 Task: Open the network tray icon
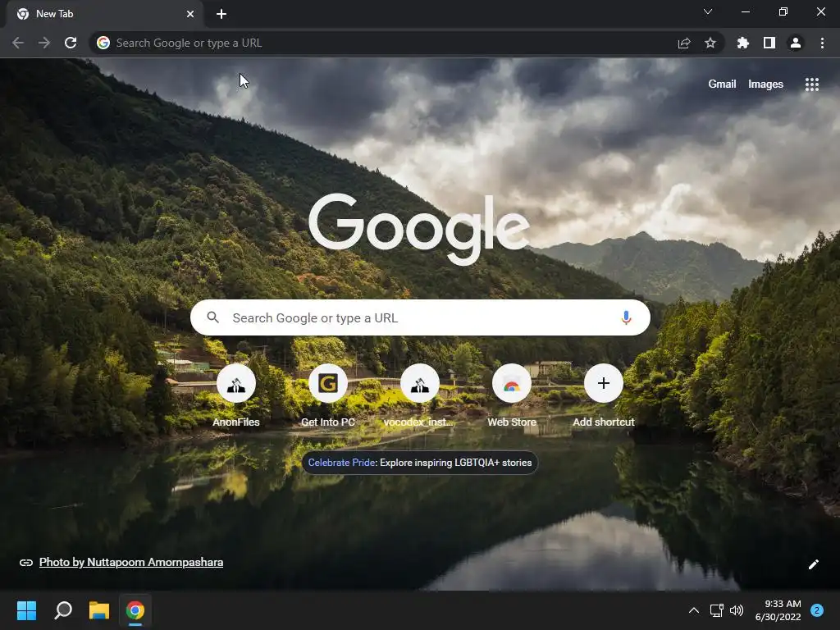(x=716, y=610)
